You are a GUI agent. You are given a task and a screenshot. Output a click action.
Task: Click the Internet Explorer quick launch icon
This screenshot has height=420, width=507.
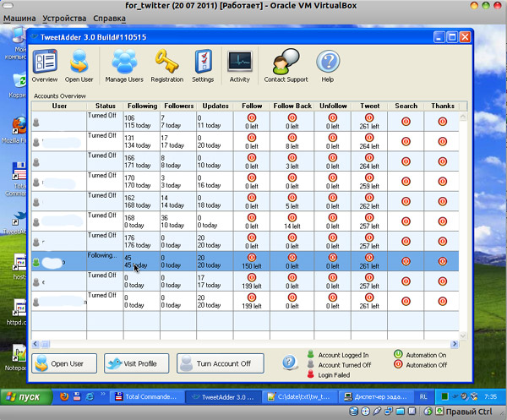point(90,396)
